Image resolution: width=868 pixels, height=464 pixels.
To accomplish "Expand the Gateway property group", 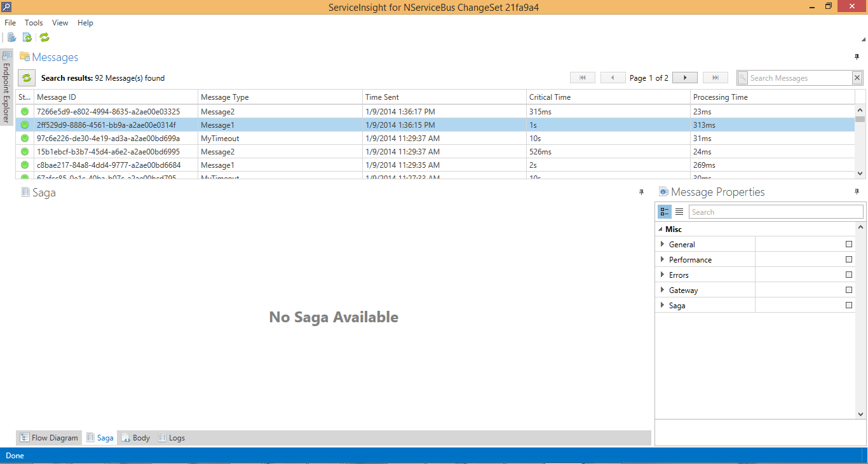I will (663, 290).
